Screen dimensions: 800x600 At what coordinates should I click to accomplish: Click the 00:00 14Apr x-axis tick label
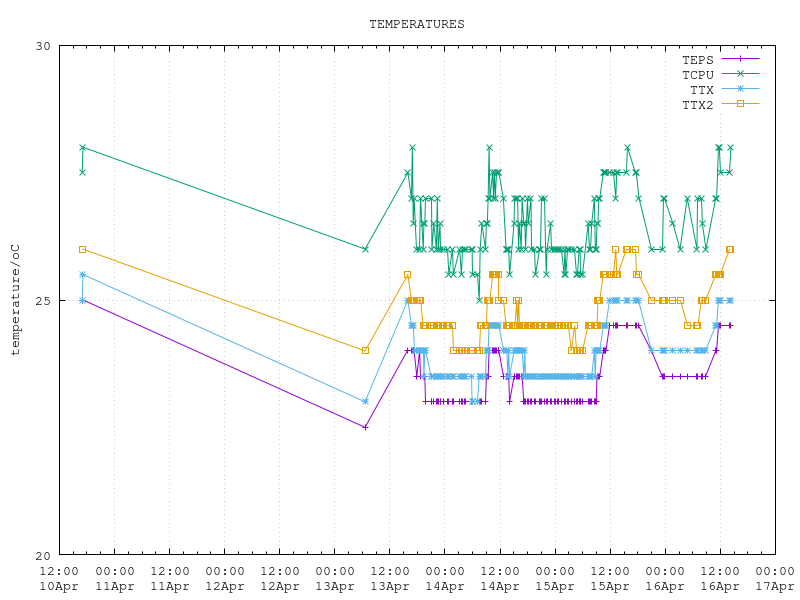[x=445, y=577]
